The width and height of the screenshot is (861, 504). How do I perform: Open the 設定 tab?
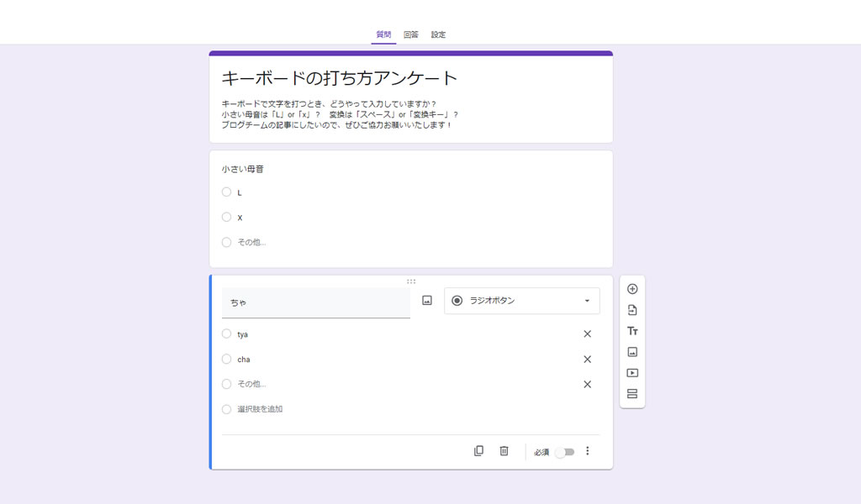tap(438, 35)
